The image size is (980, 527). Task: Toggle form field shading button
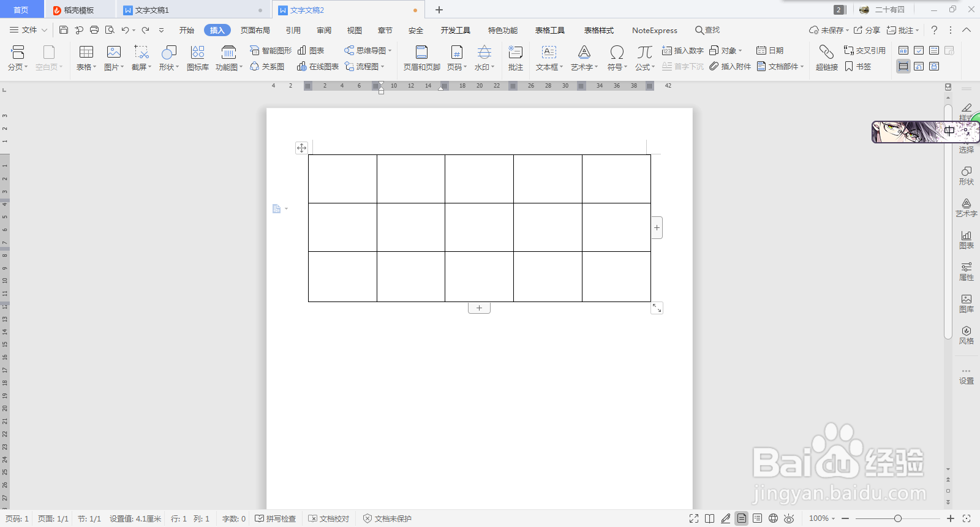903,66
